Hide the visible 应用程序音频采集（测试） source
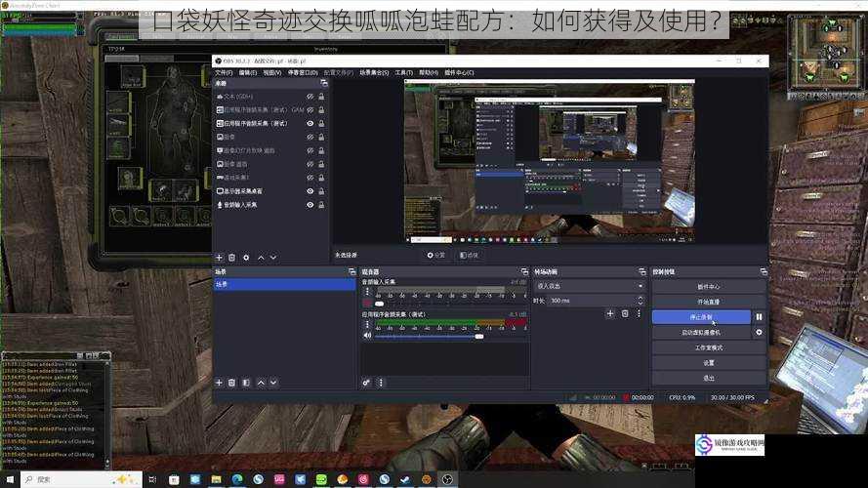Viewport: 868px width, 488px height. coord(310,123)
